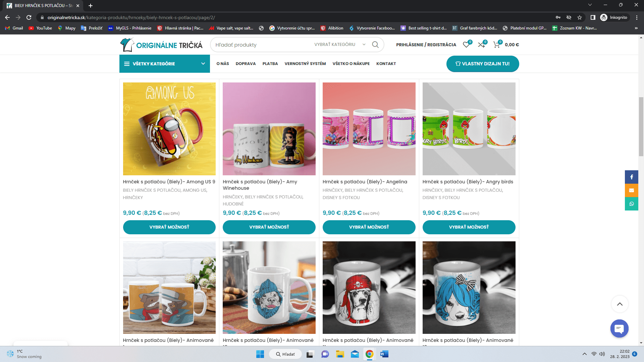Click Prihlásenie / Registrácia link
The height and width of the screenshot is (362, 644).
coord(426,45)
